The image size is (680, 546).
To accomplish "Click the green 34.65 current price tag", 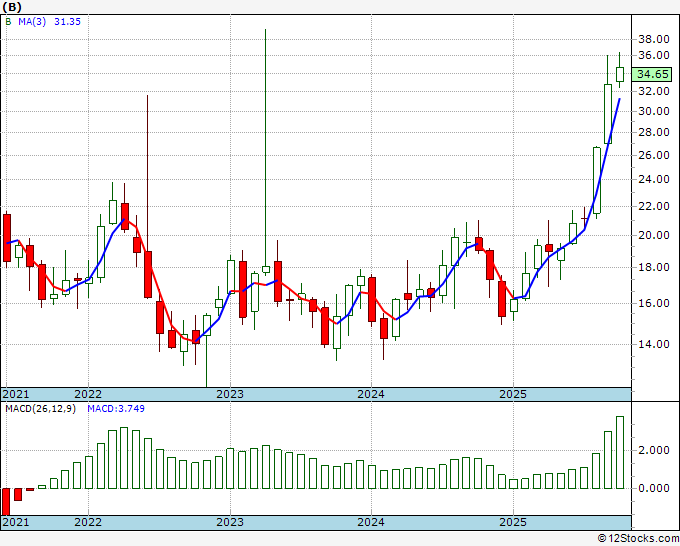I will [652, 74].
